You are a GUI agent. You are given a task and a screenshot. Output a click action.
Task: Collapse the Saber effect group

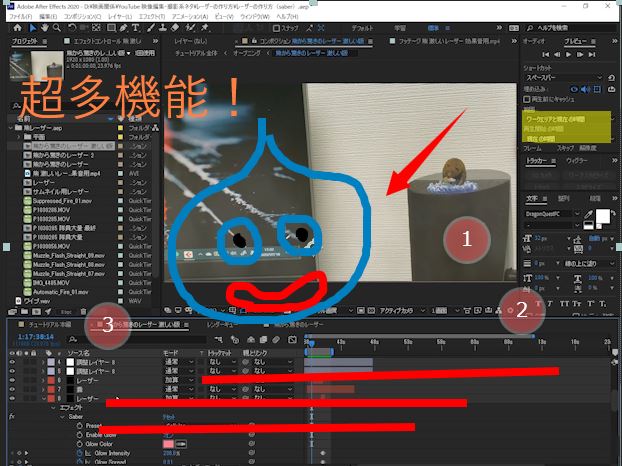[62, 417]
